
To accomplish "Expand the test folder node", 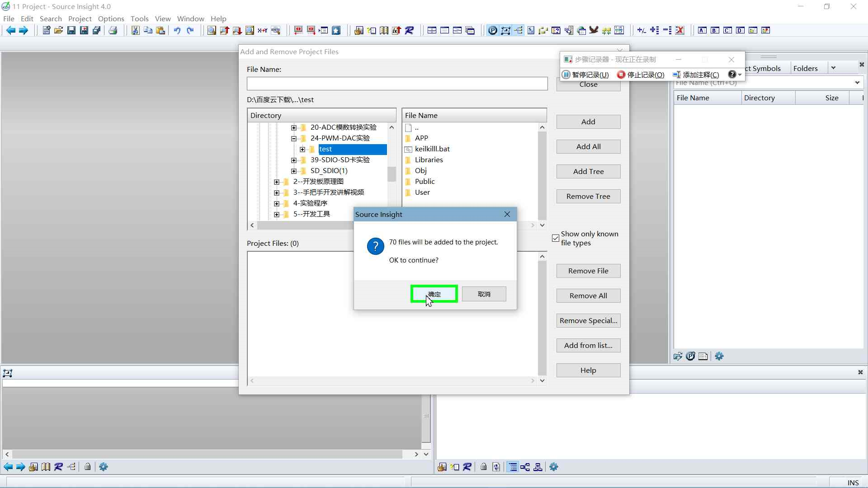I will pos(302,149).
